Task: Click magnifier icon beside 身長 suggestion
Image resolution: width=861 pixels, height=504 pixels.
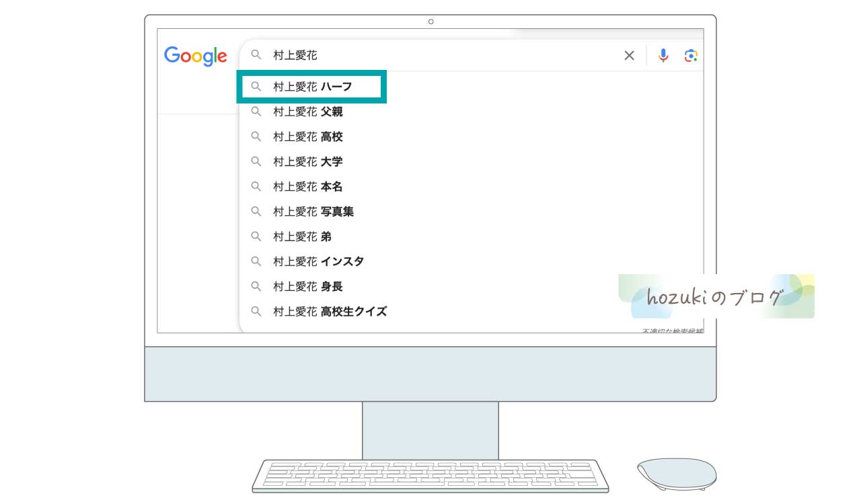Action: [256, 286]
